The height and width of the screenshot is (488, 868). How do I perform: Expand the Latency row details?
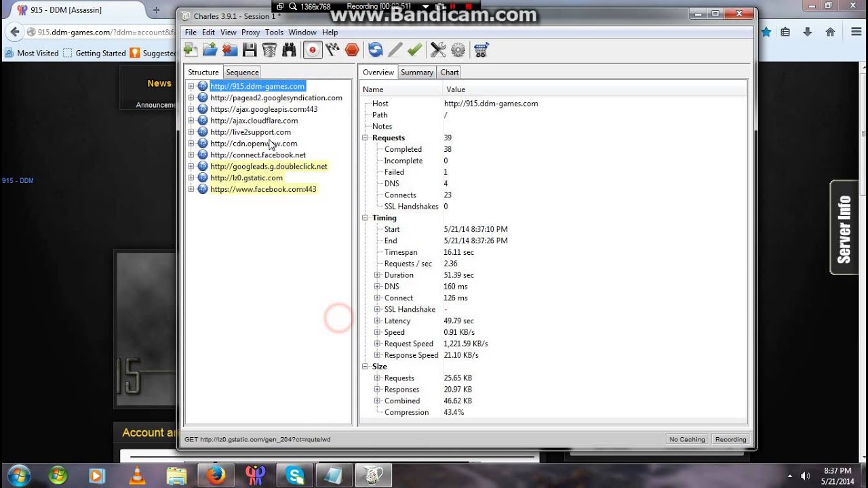pos(378,321)
